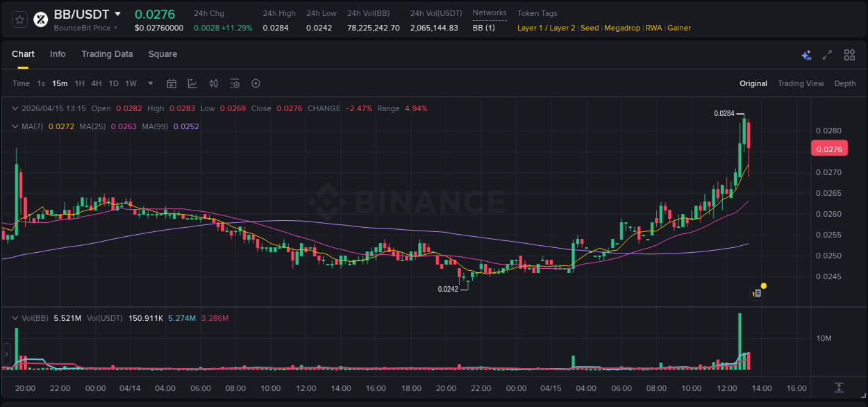Open the chart style selector icon

(x=192, y=83)
